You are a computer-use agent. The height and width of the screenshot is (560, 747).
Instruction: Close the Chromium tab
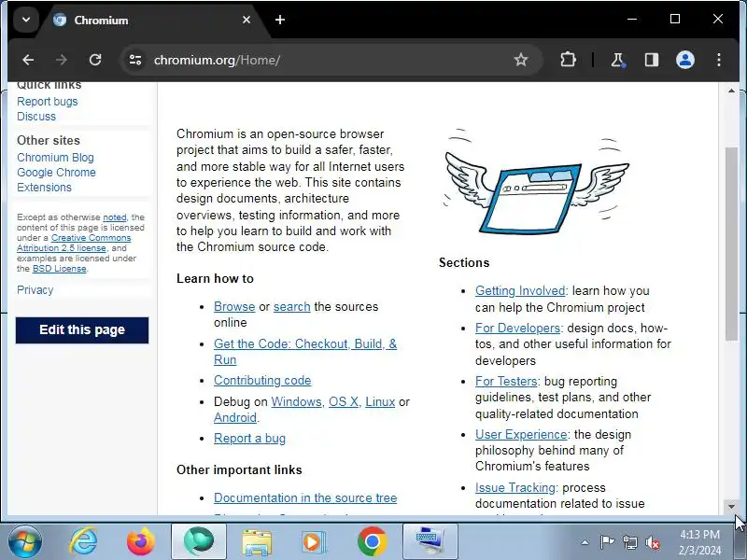pyautogui.click(x=247, y=20)
